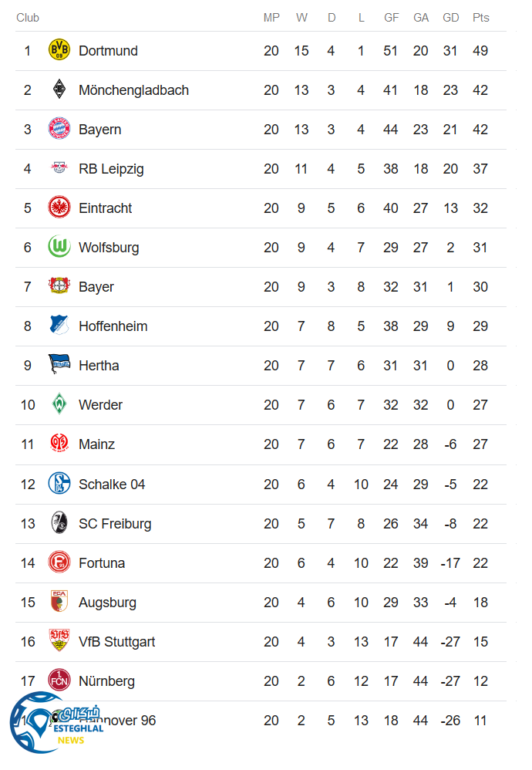Click the Eintracht eagle crest
Screen dimensions: 532x770
coord(59,208)
